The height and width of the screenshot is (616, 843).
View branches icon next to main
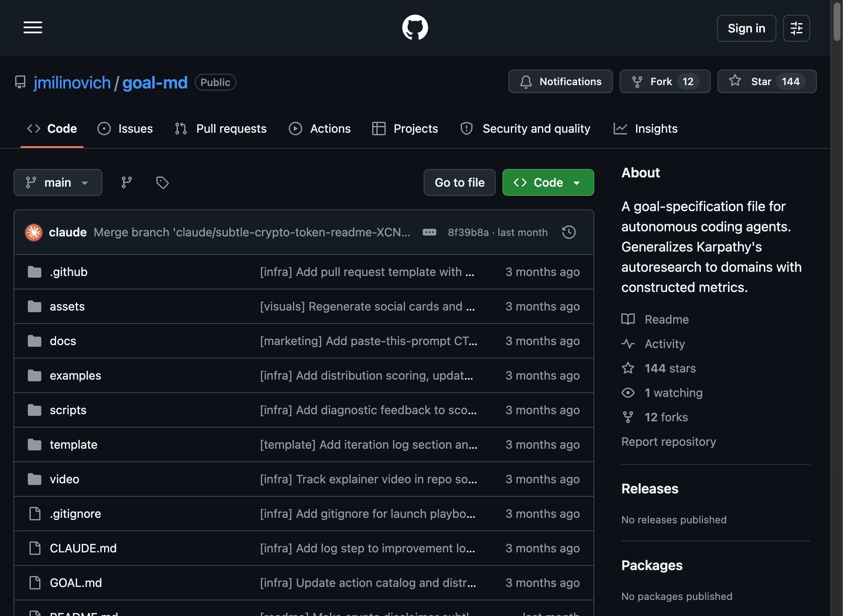point(126,182)
